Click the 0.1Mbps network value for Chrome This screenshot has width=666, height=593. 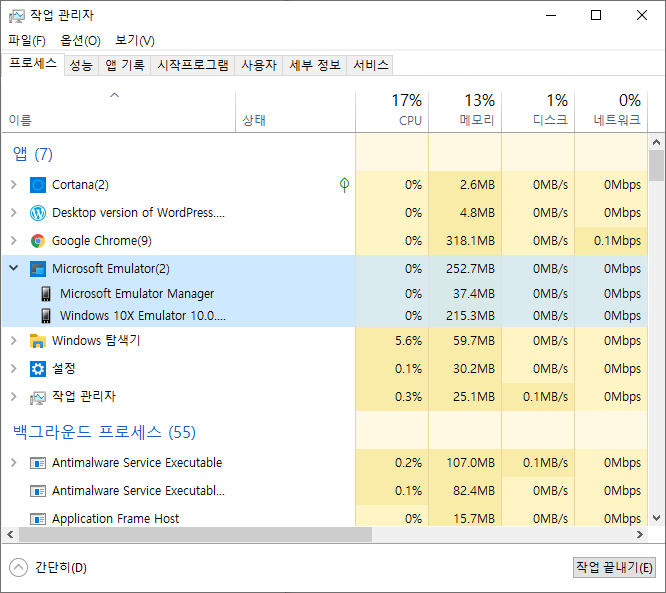click(x=617, y=241)
